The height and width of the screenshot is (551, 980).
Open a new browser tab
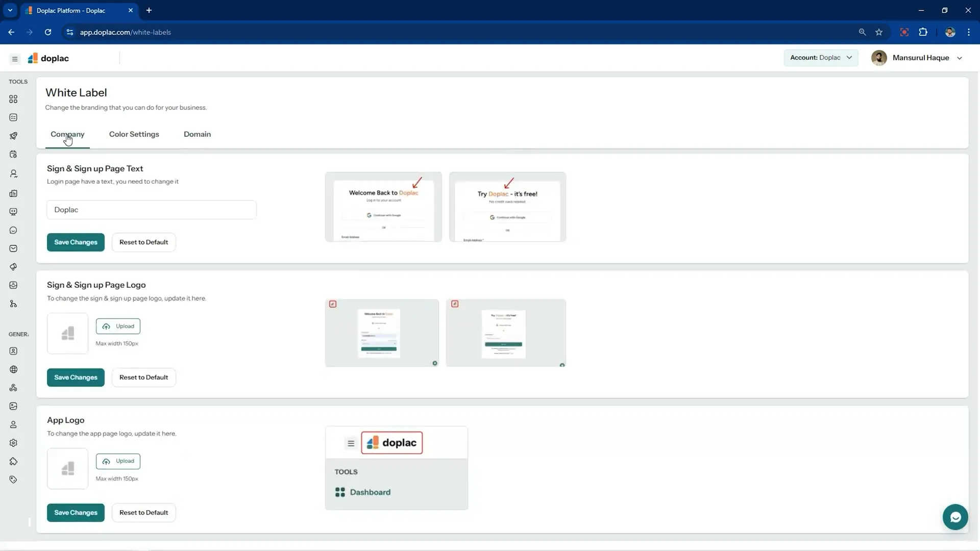click(149, 10)
